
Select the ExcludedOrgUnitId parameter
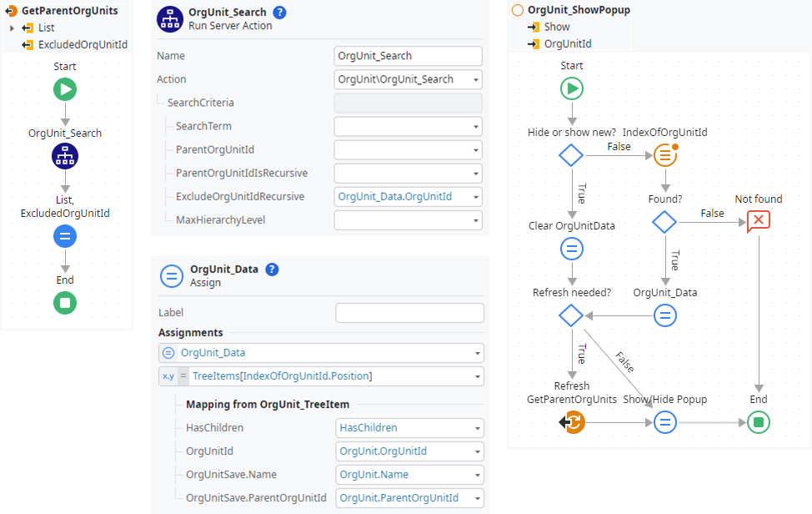[x=82, y=44]
